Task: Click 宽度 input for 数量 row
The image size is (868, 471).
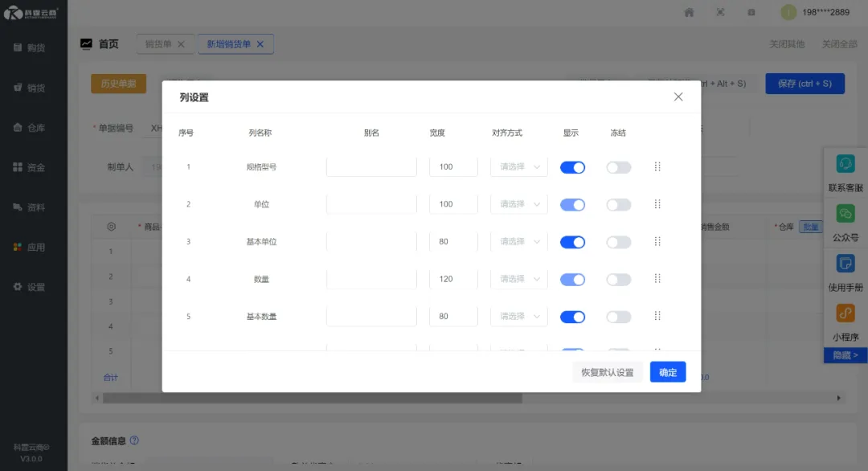Action: click(x=453, y=279)
